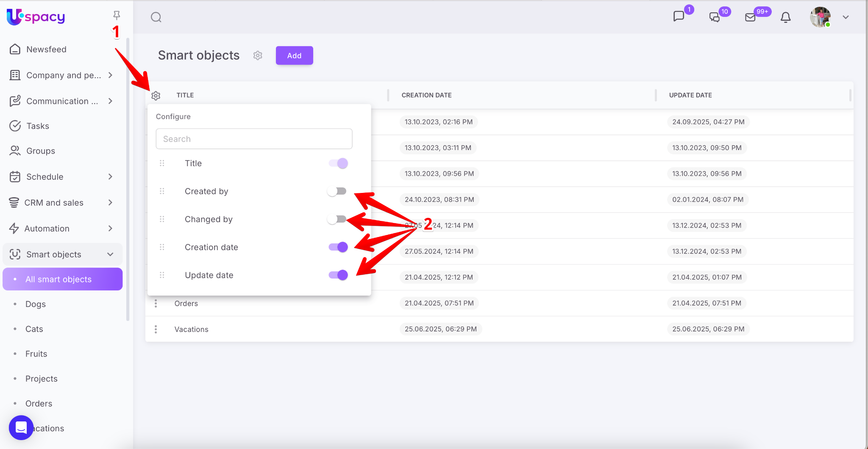Click the search magnifier icon in top bar
868x449 pixels.
coord(156,17)
